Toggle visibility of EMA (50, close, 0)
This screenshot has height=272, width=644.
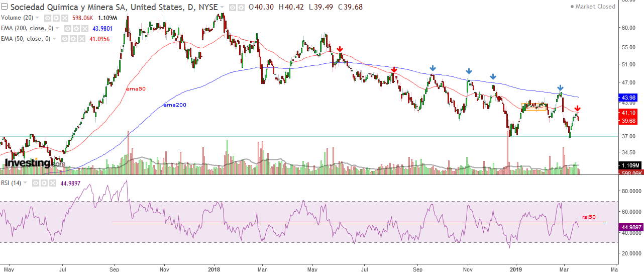tap(65, 39)
